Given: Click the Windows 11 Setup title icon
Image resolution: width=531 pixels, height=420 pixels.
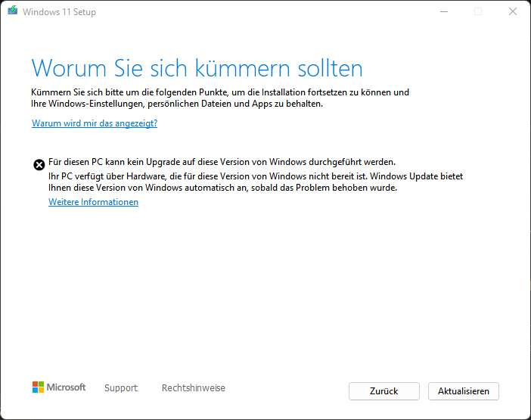Looking at the screenshot, I should pos(13,11).
